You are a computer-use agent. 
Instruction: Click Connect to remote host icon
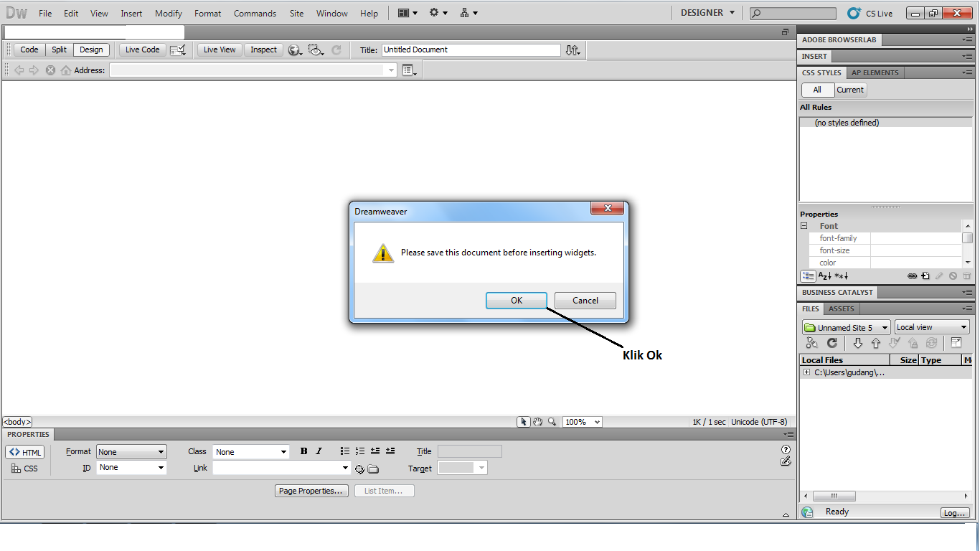[x=812, y=344]
